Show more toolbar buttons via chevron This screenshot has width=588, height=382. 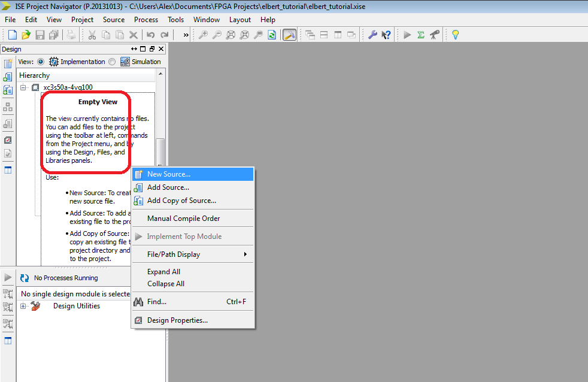pos(186,35)
